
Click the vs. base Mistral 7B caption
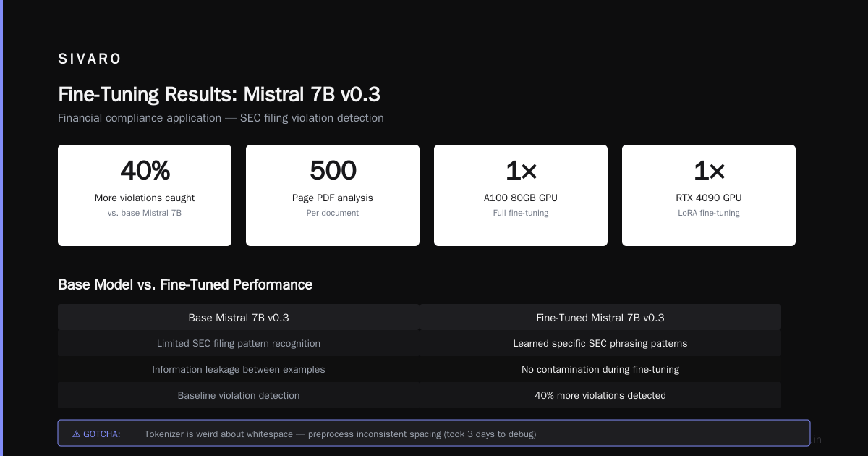pyautogui.click(x=145, y=213)
